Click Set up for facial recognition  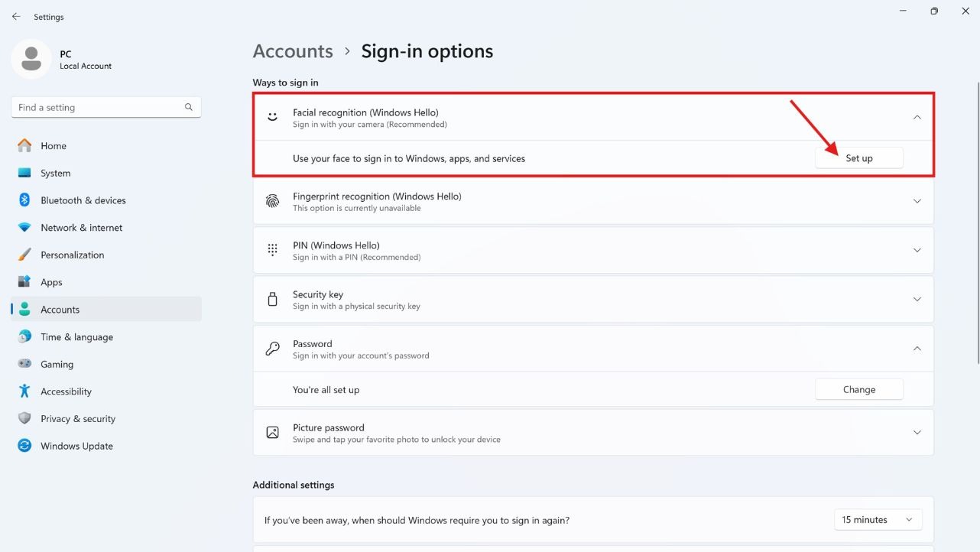pyautogui.click(x=858, y=158)
